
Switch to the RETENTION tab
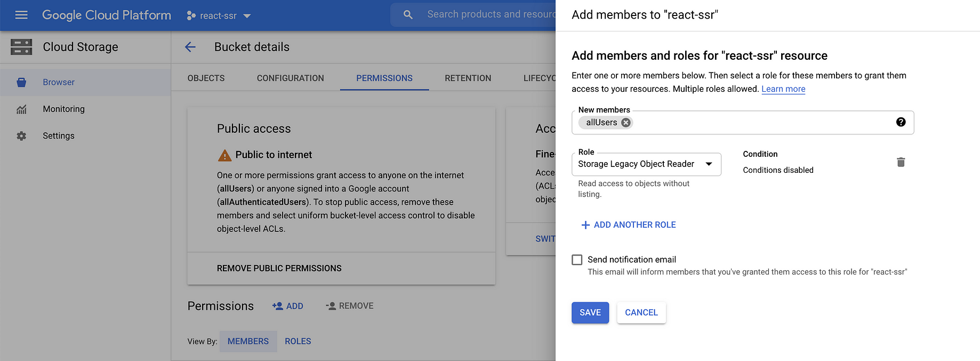coord(468,78)
